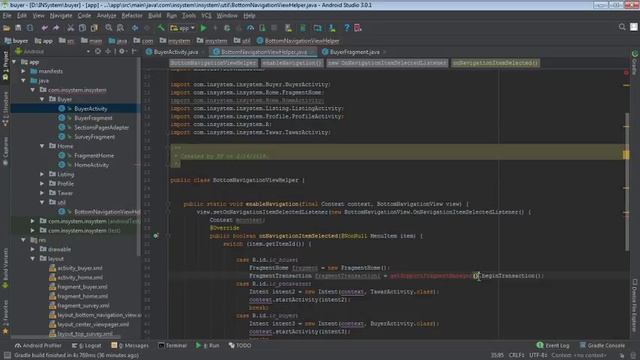Click the override gutter icon beside onNavigationItemSelected
The width and height of the screenshot is (640, 360).
pyautogui.click(x=156, y=236)
